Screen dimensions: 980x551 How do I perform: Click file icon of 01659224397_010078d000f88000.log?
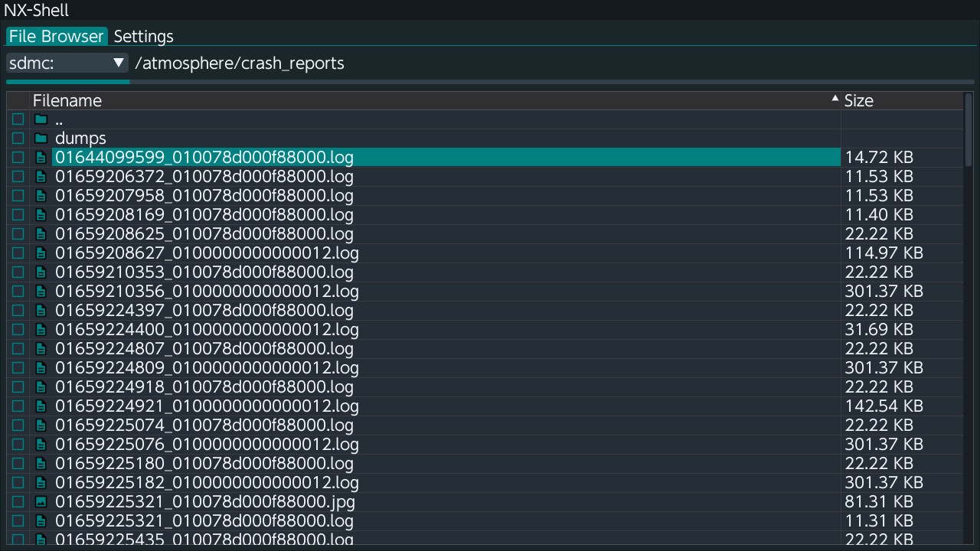tap(41, 311)
